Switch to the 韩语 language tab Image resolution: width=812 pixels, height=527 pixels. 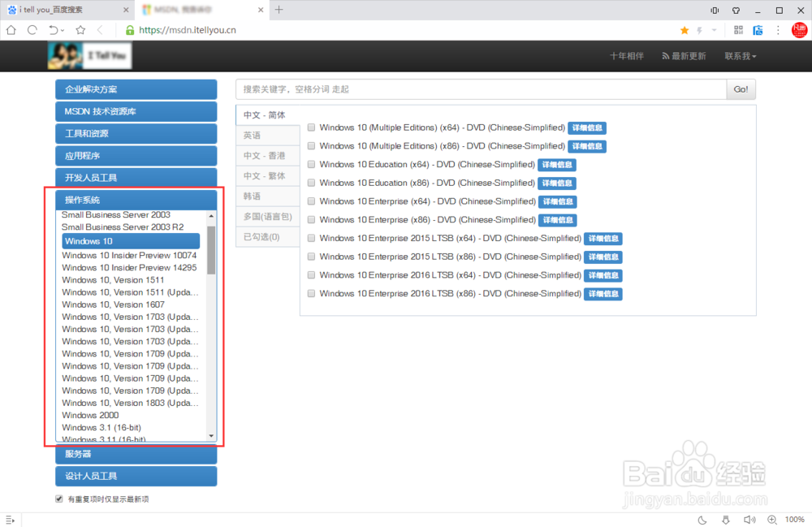pos(268,197)
